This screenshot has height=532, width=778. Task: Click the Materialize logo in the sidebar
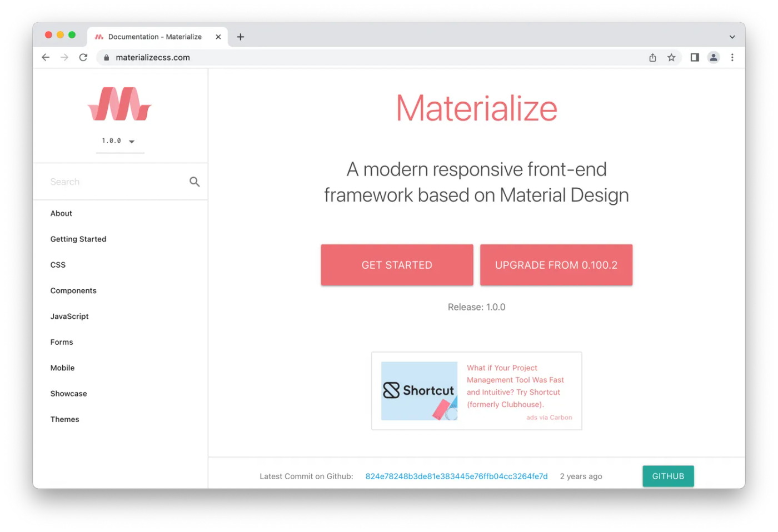119,103
